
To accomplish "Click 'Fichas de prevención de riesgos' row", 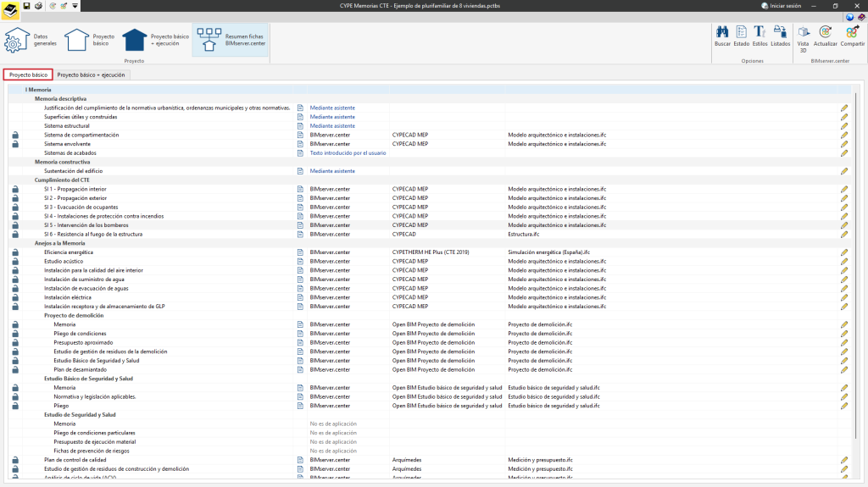I will click(430, 451).
